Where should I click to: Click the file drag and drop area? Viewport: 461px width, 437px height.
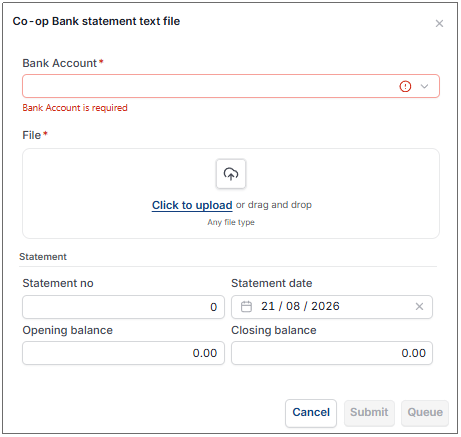pos(231,193)
